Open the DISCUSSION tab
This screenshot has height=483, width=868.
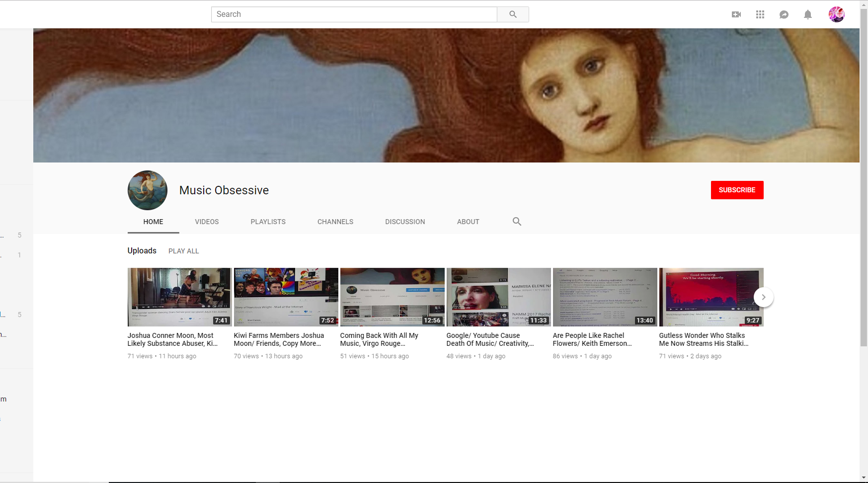point(405,222)
